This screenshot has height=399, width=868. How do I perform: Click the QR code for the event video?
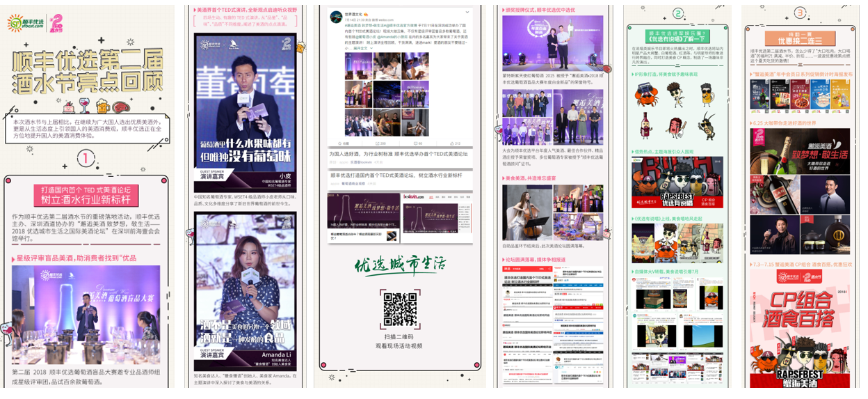coord(400,310)
